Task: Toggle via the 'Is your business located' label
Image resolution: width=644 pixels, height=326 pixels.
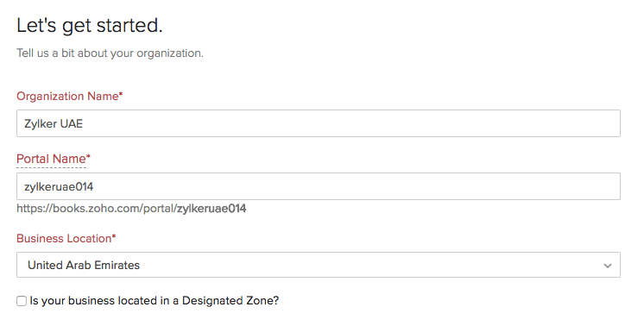Action: click(x=154, y=301)
